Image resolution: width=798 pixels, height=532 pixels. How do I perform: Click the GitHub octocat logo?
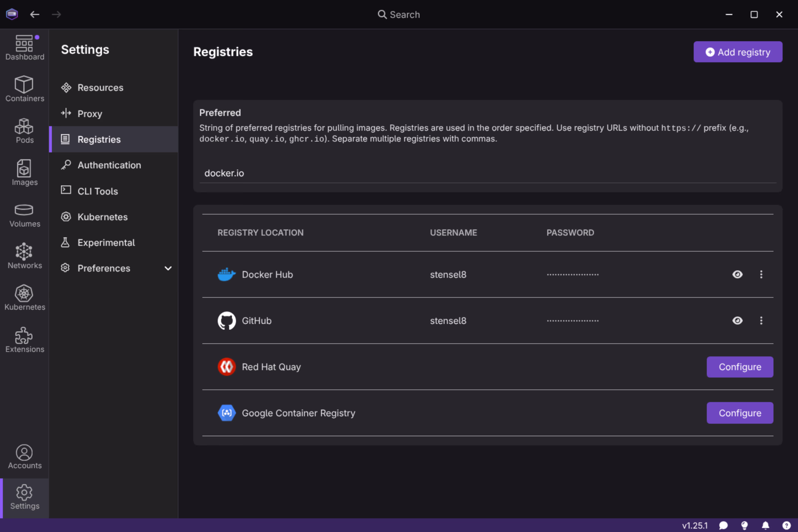226,321
